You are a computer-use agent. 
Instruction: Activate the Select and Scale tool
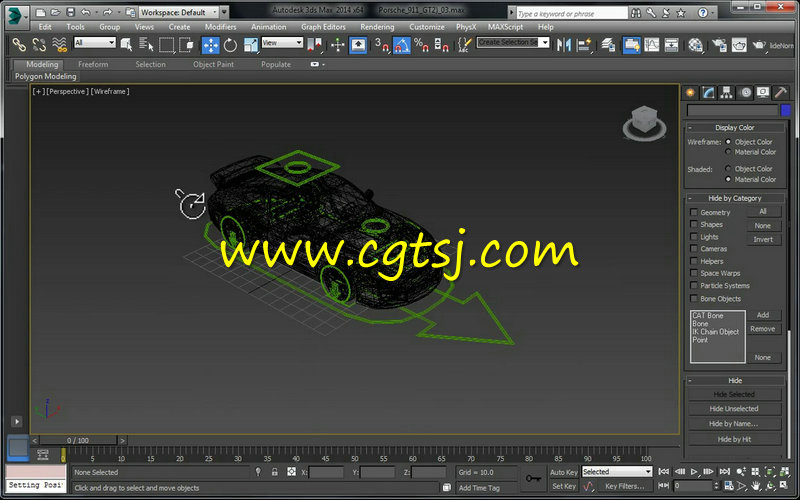point(251,45)
